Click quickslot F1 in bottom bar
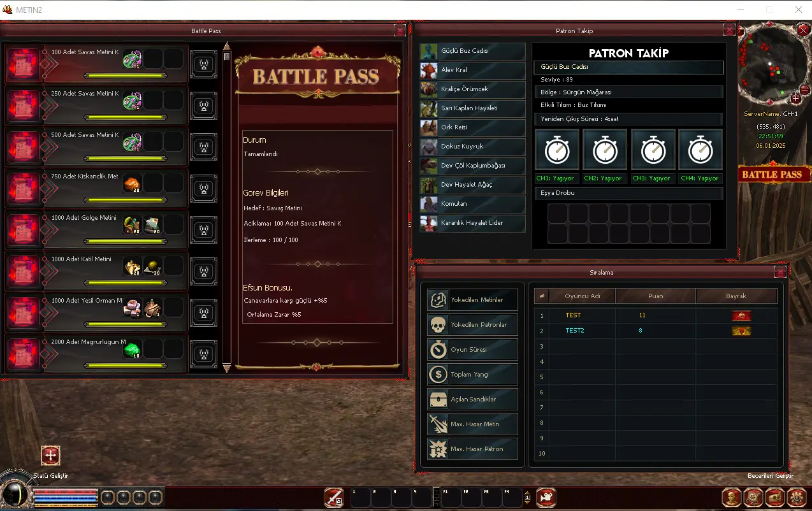812x511 pixels. [451, 497]
